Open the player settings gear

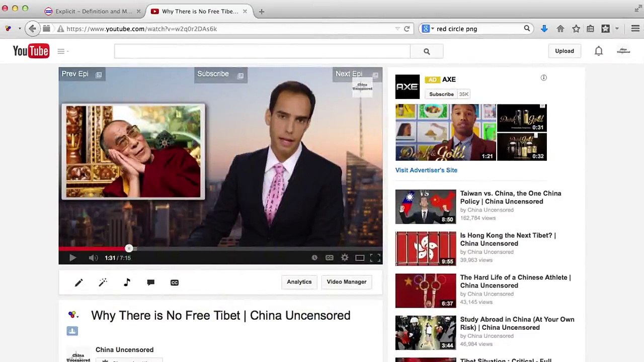pyautogui.click(x=345, y=258)
